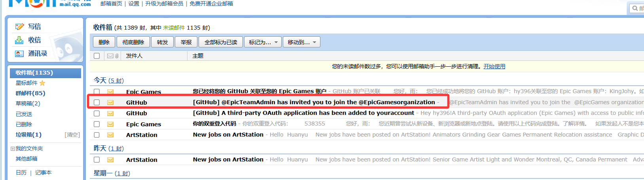Click the 通讯录 link
The height and width of the screenshot is (180, 644).
point(38,53)
